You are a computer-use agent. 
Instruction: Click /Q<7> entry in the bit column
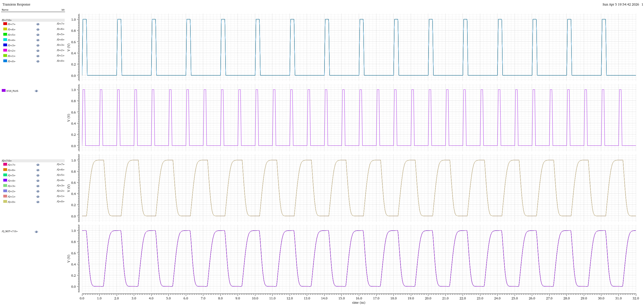tap(61, 164)
